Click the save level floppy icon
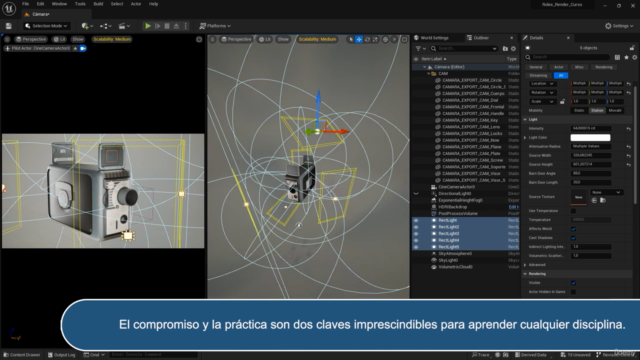Viewport: 640px width, 360px height. point(9,26)
